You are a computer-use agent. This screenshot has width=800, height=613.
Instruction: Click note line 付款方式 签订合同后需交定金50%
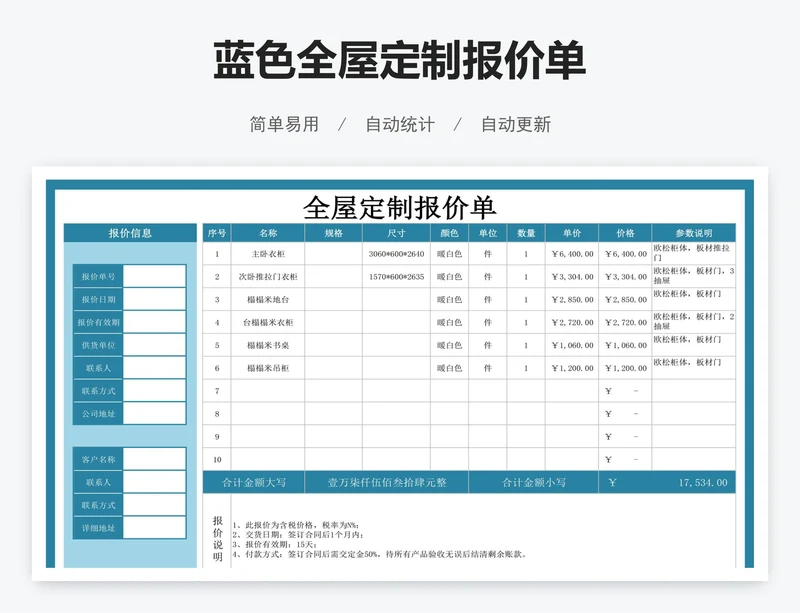(379, 554)
